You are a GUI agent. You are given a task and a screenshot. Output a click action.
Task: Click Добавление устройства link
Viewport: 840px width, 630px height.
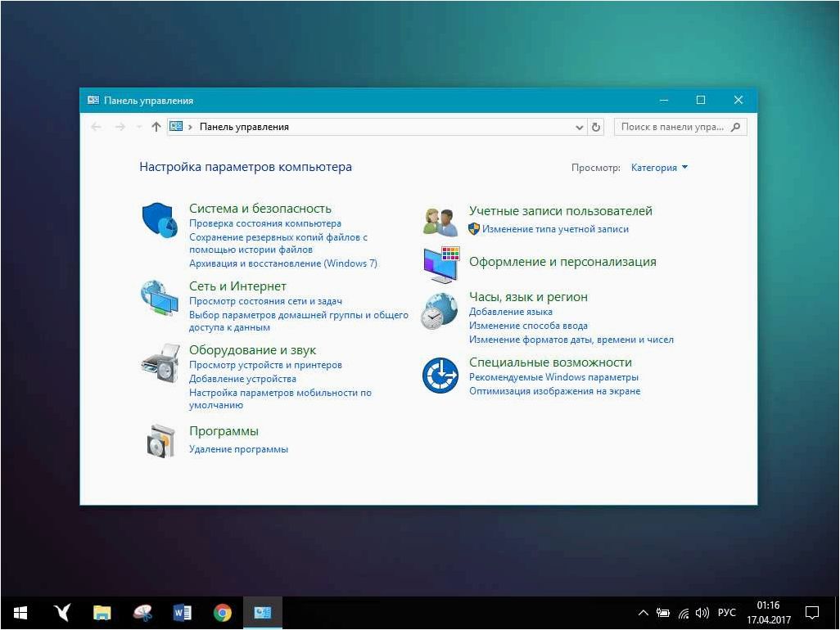coord(242,379)
